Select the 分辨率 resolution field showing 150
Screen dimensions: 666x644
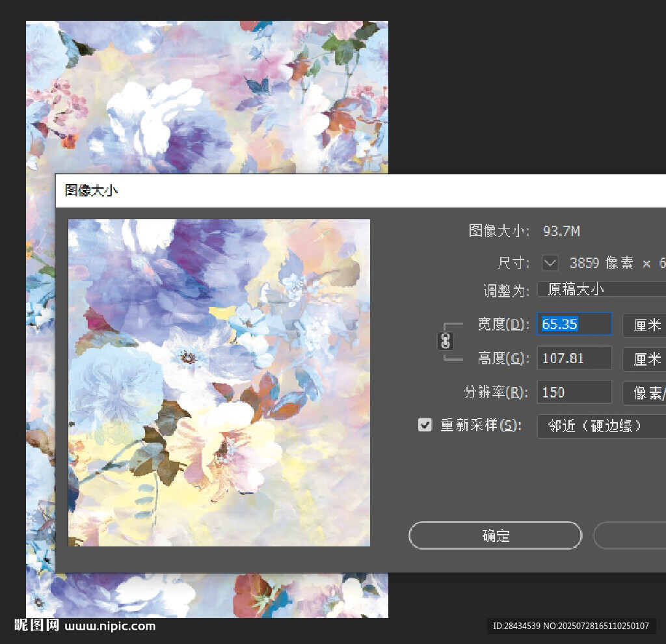click(574, 392)
